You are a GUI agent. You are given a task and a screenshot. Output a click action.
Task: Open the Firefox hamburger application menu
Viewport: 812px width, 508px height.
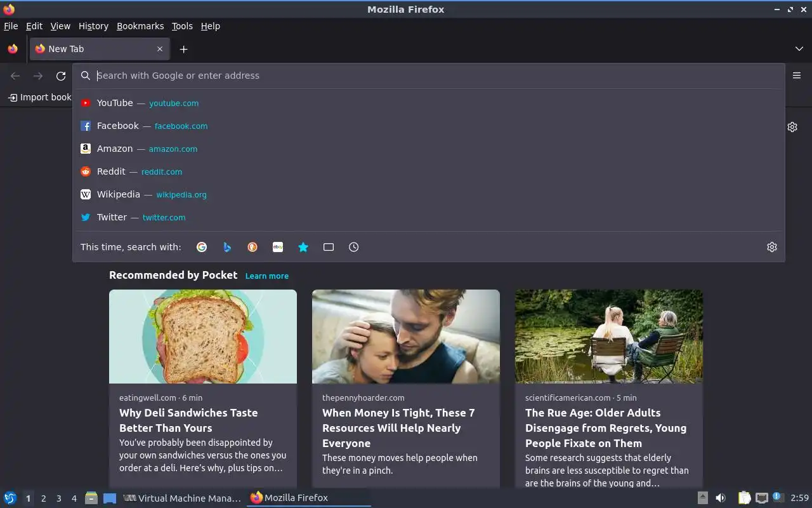797,76
